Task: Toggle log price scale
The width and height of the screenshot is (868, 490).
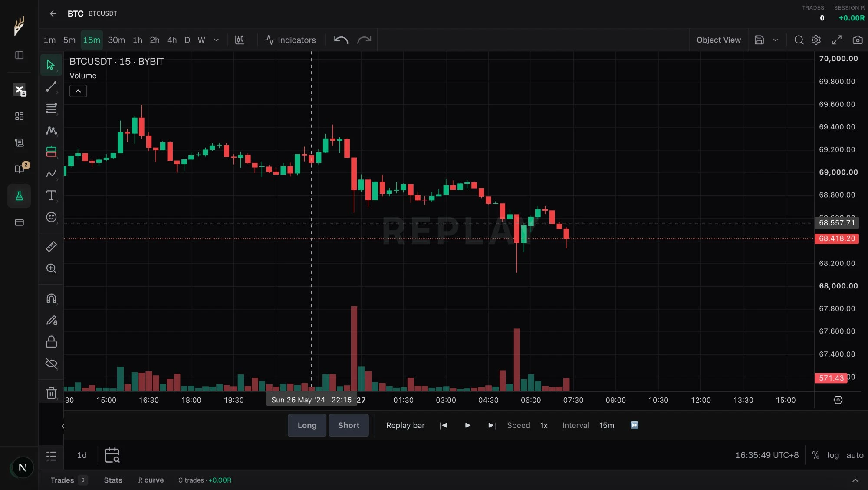Action: tap(833, 455)
